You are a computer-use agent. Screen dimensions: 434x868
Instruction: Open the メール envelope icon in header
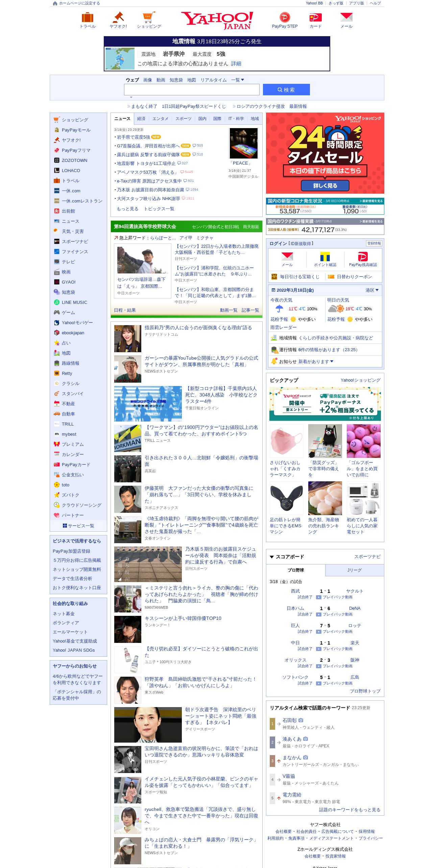coord(346,17)
